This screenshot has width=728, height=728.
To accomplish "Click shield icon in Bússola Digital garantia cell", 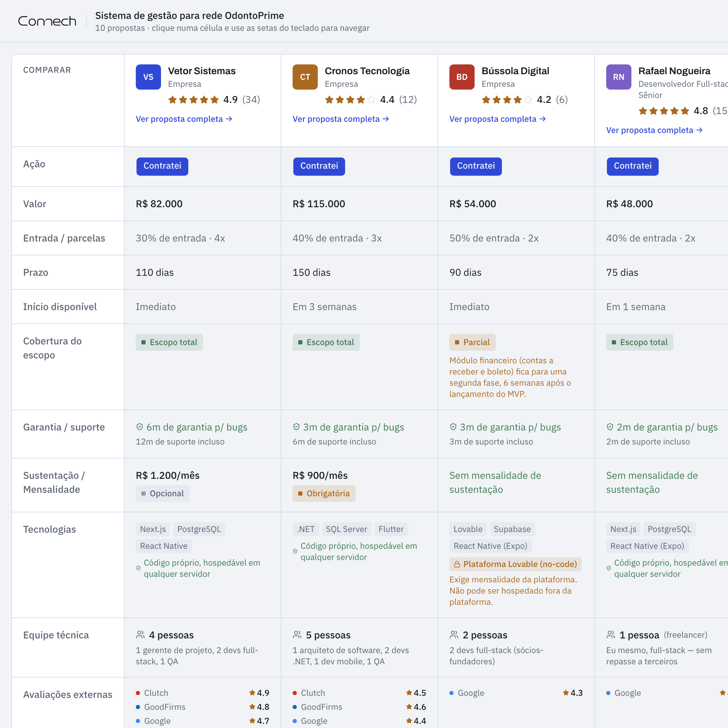I will 453,427.
